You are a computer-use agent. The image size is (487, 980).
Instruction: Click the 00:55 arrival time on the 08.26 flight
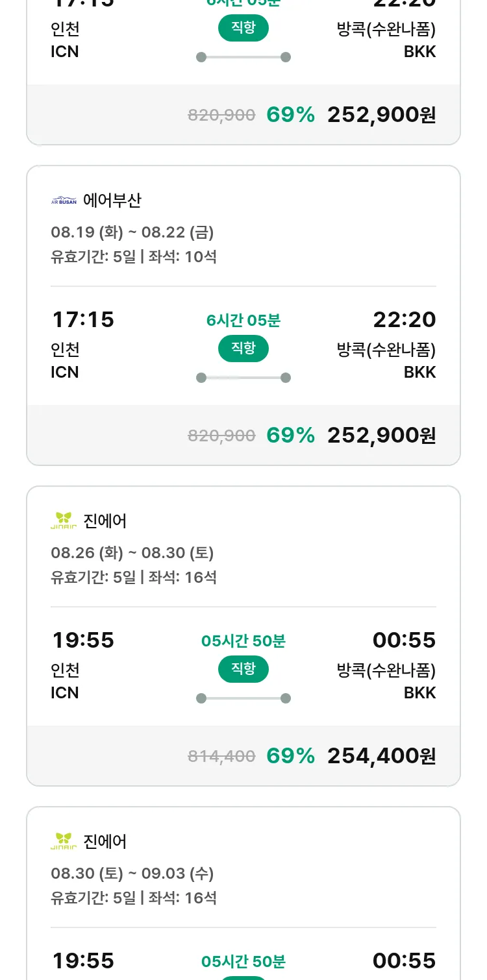(x=404, y=640)
